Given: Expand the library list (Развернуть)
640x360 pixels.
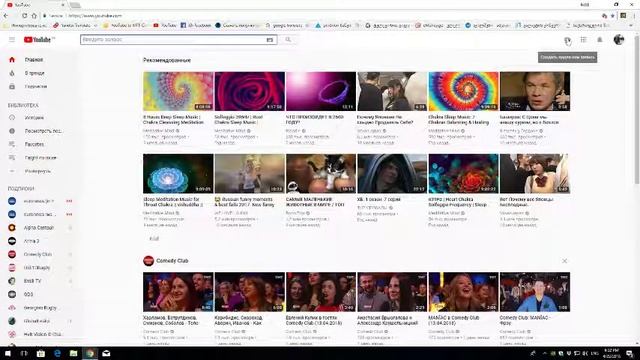Looking at the screenshot, I should (39, 171).
